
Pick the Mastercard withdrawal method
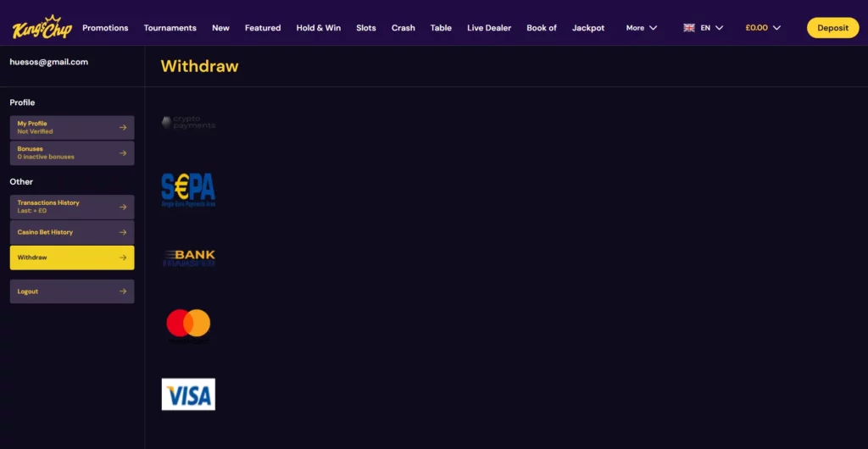188,323
